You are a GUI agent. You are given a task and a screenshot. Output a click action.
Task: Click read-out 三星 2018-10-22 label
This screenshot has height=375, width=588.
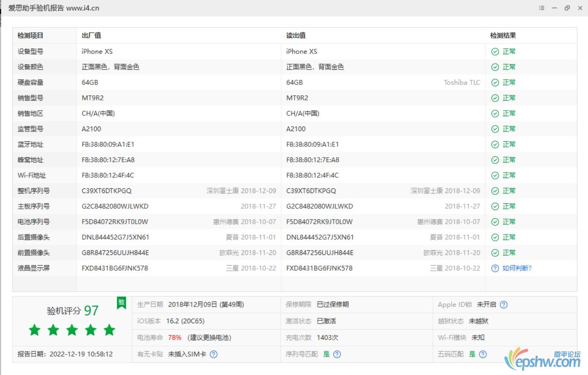coord(455,268)
